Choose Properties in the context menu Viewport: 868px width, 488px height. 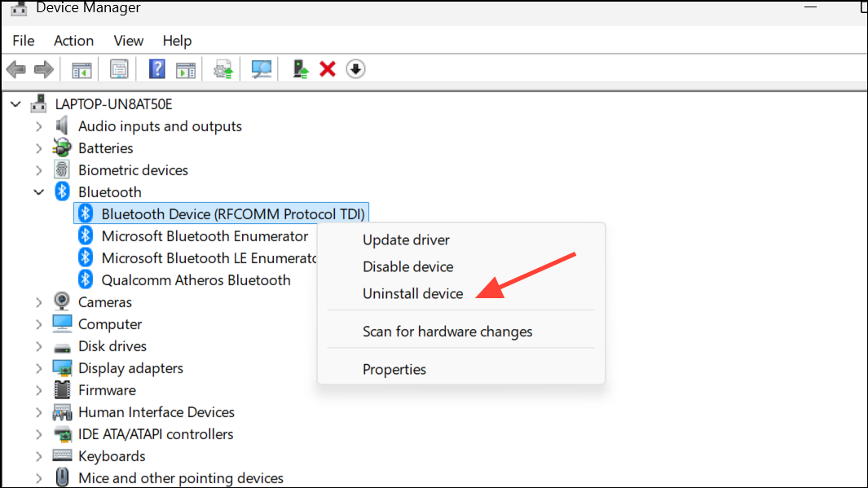[x=394, y=370]
